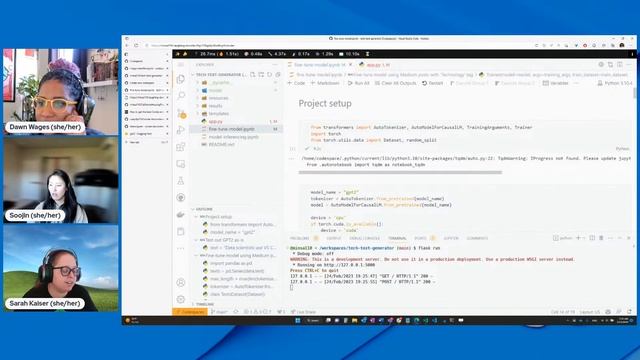Image resolution: width=640 pixels, height=360 pixels.
Task: Open the Testing flask icon view
Action: click(181, 180)
